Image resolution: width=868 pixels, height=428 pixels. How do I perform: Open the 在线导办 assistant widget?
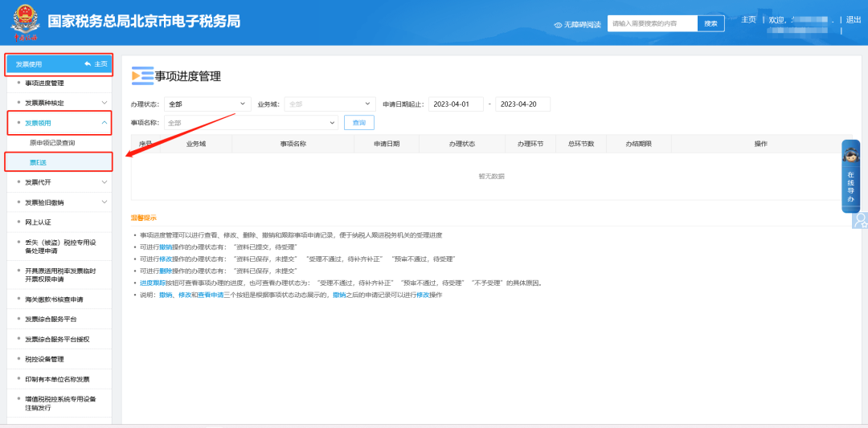click(851, 177)
